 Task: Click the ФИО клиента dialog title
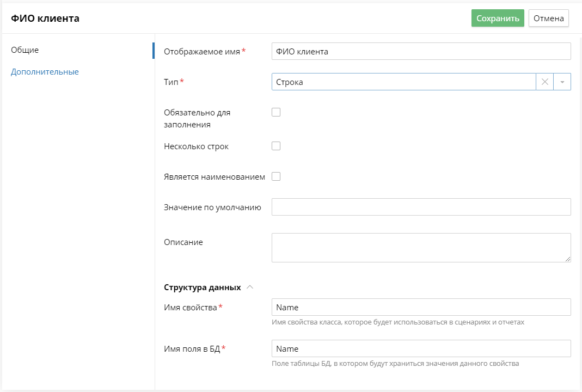45,19
